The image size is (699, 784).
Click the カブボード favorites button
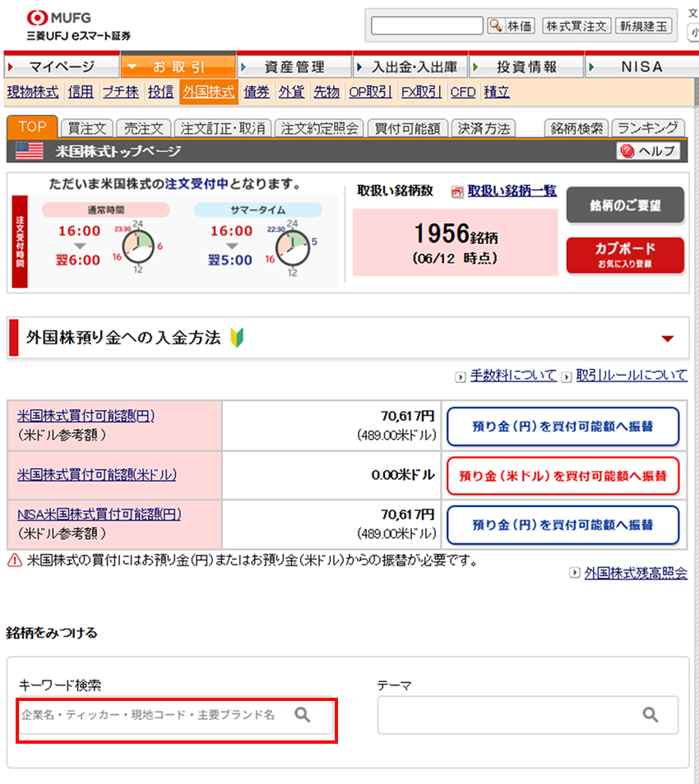624,255
